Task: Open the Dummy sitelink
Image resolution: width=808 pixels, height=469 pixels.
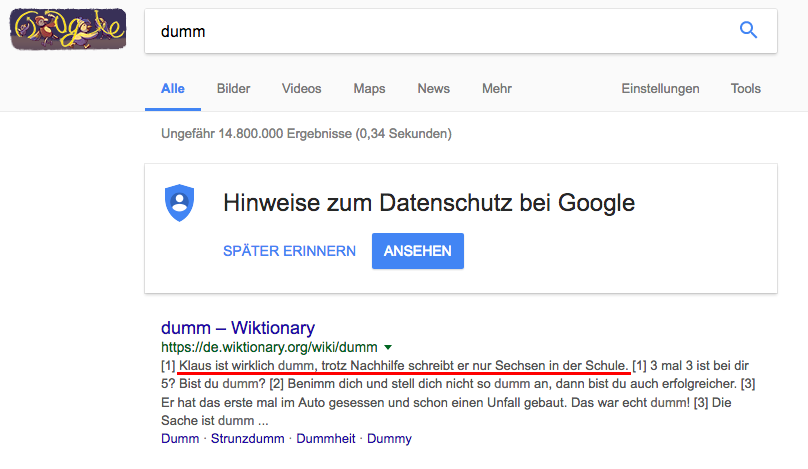Action: coord(389,439)
